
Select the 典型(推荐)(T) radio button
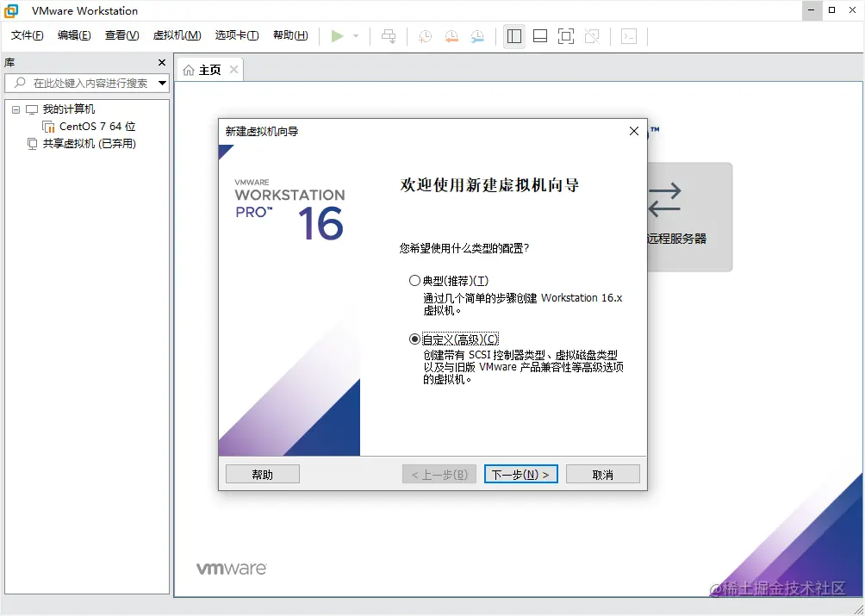(414, 281)
